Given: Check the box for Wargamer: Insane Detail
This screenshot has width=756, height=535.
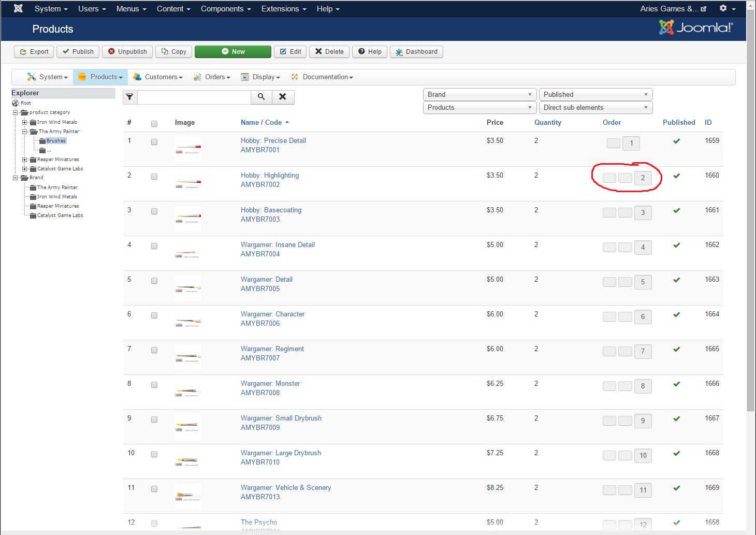Looking at the screenshot, I should 154,246.
